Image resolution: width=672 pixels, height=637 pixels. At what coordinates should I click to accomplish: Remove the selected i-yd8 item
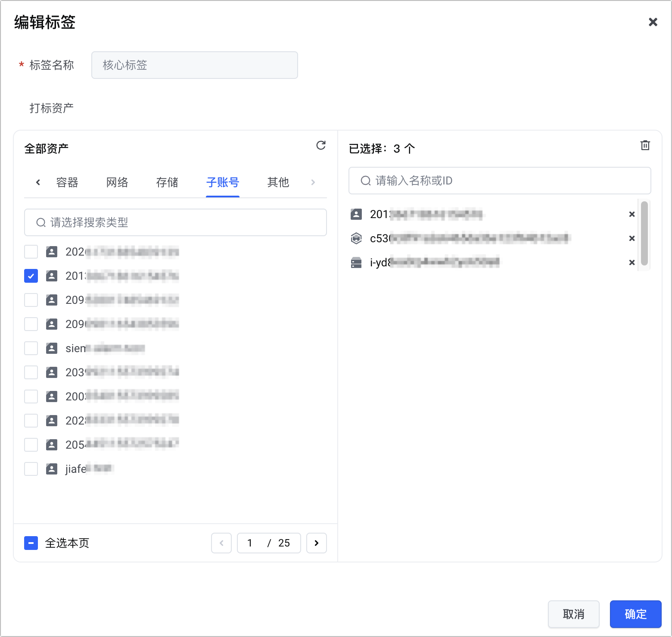pyautogui.click(x=632, y=262)
